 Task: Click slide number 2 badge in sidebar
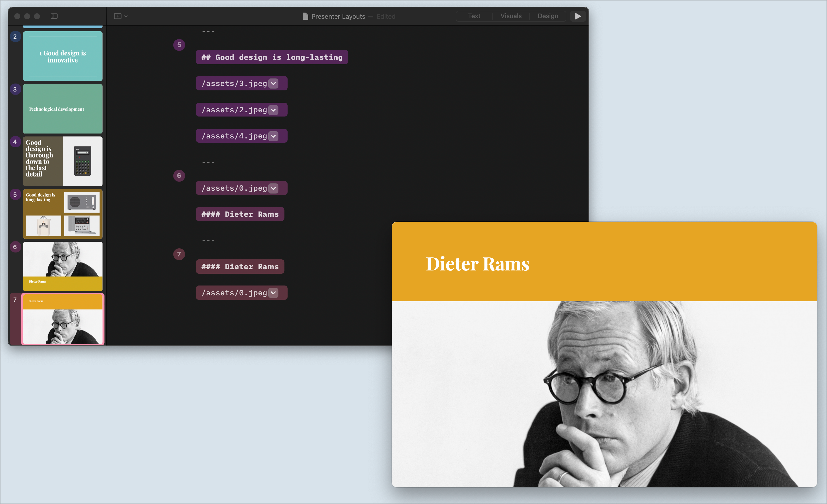point(15,36)
